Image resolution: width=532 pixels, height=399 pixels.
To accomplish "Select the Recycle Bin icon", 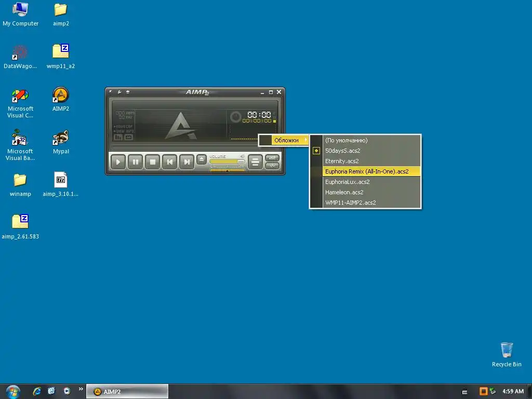I will pyautogui.click(x=507, y=355).
